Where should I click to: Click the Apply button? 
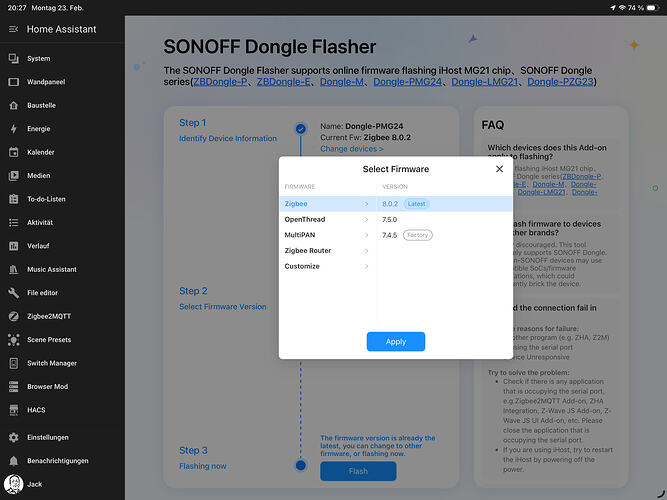[x=396, y=342]
